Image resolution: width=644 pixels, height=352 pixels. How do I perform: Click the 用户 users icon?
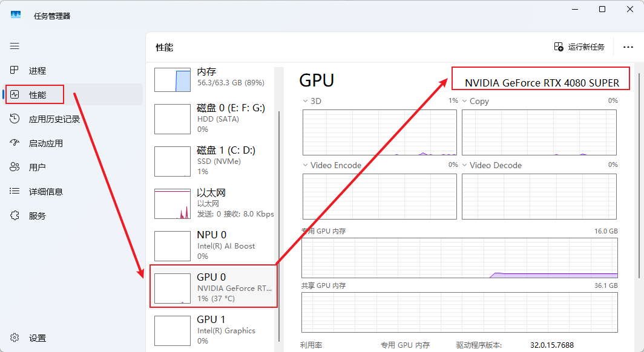point(15,167)
